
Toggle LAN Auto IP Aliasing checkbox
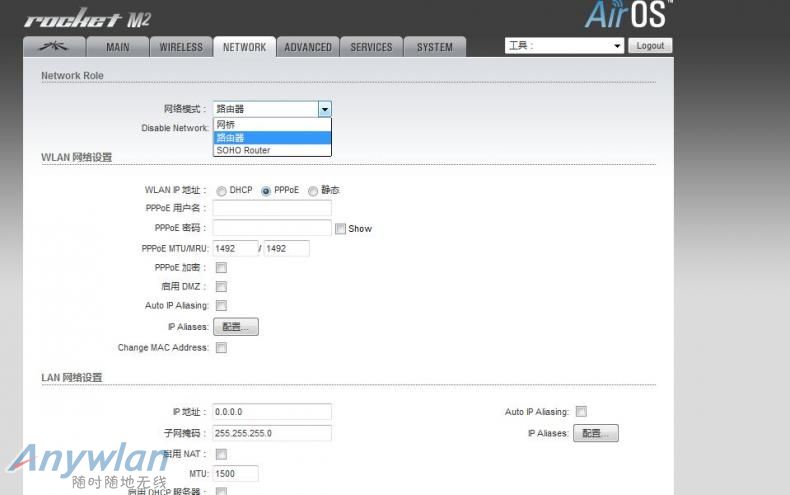[x=581, y=412]
